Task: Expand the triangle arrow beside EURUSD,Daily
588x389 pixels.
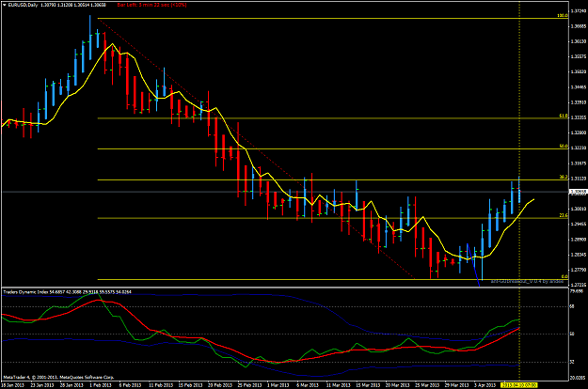Action: click(4, 5)
